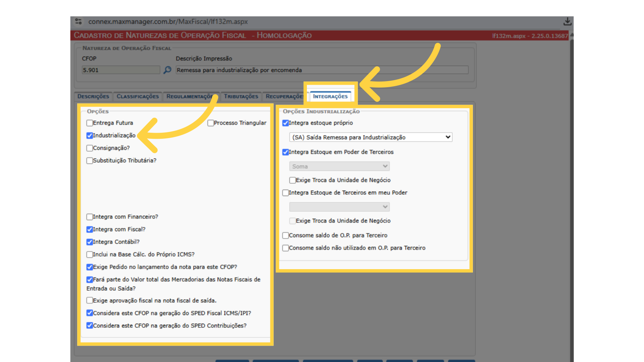644x362 pixels.
Task: Check Processo Triangular
Action: [x=210, y=123]
